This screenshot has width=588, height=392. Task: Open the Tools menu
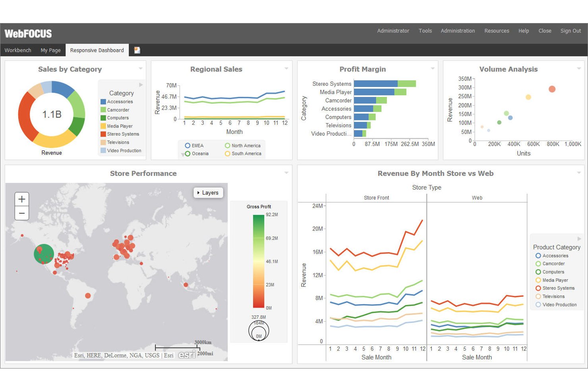[425, 31]
